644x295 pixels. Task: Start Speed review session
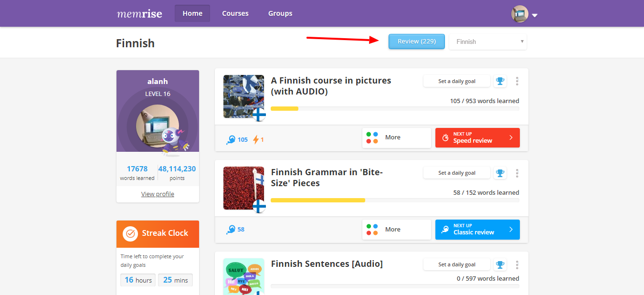pyautogui.click(x=477, y=137)
